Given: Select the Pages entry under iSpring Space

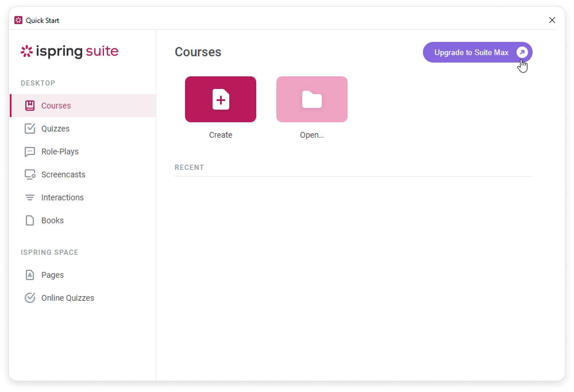Looking at the screenshot, I should [x=52, y=275].
